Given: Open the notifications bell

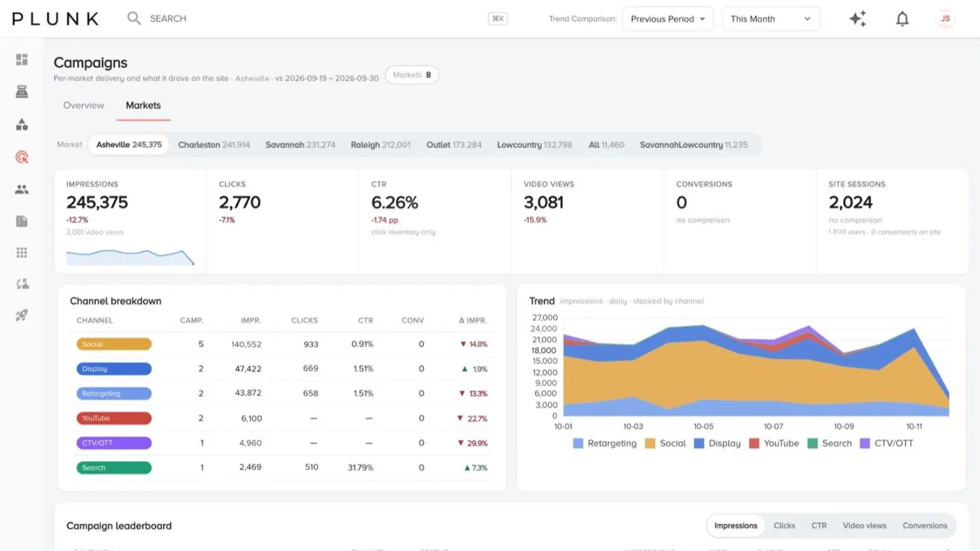Looking at the screenshot, I should click(902, 19).
